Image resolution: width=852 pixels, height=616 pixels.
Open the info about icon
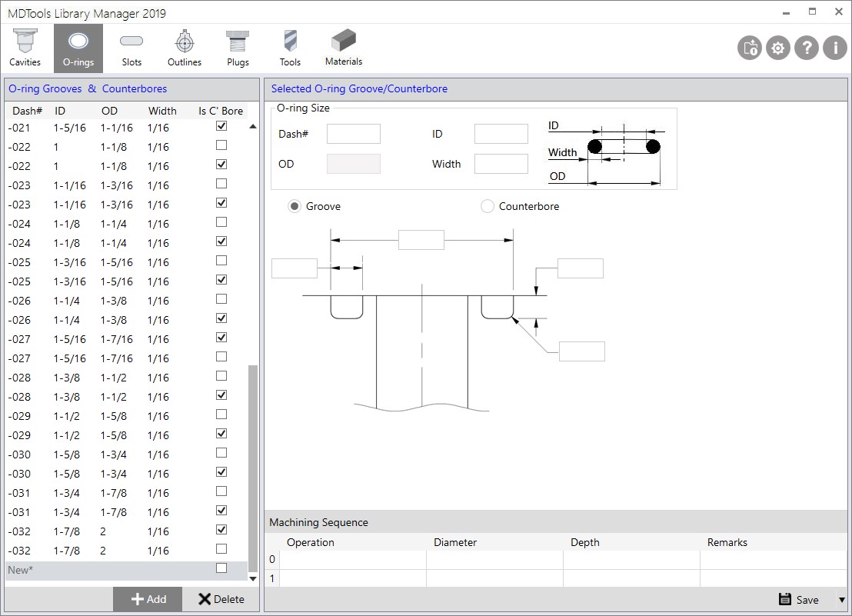click(x=834, y=48)
